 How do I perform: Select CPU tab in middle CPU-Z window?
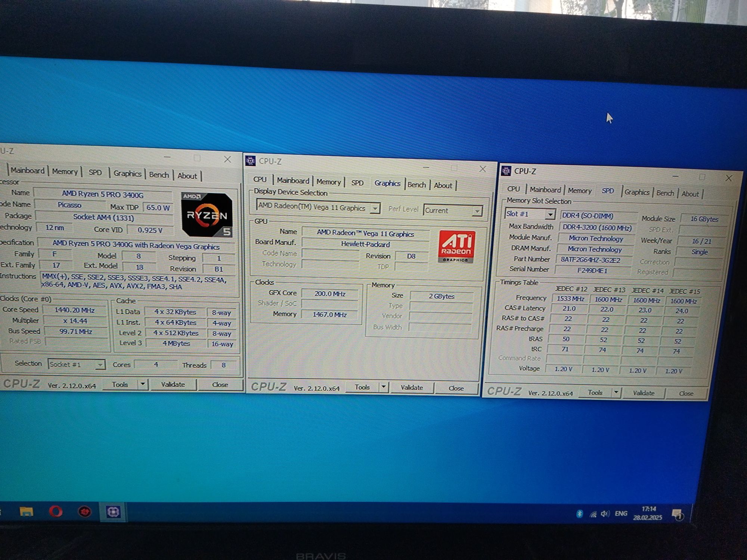point(260,179)
